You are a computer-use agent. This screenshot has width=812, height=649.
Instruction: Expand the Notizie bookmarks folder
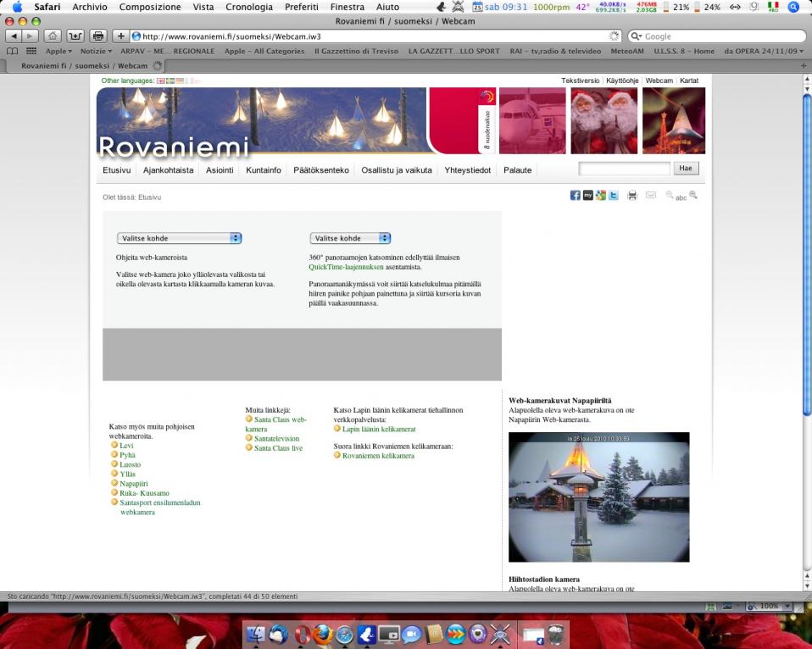click(x=96, y=51)
